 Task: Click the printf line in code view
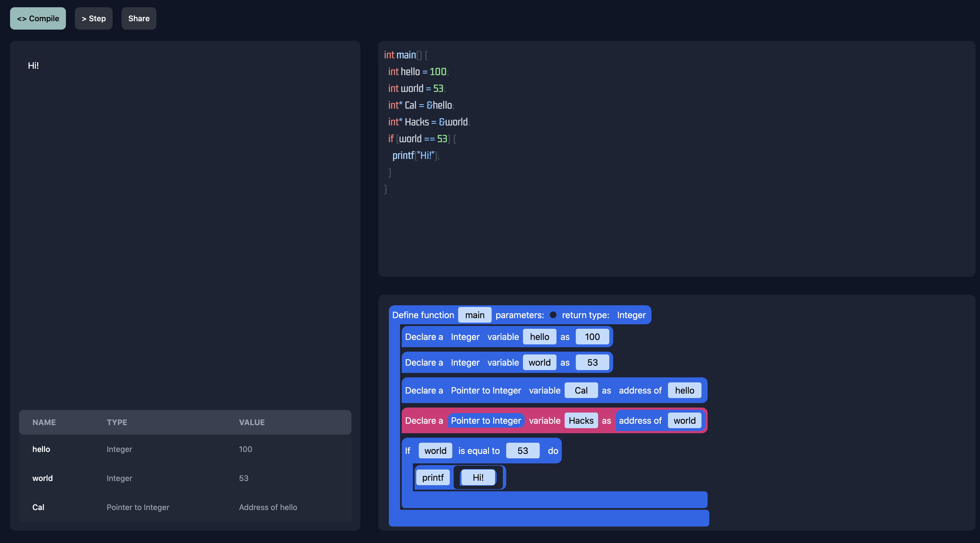tap(415, 156)
